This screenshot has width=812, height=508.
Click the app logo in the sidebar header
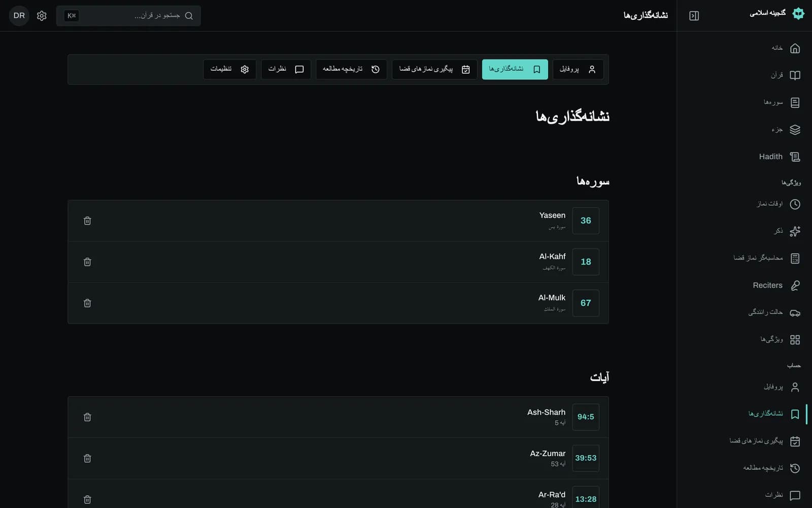coord(798,14)
